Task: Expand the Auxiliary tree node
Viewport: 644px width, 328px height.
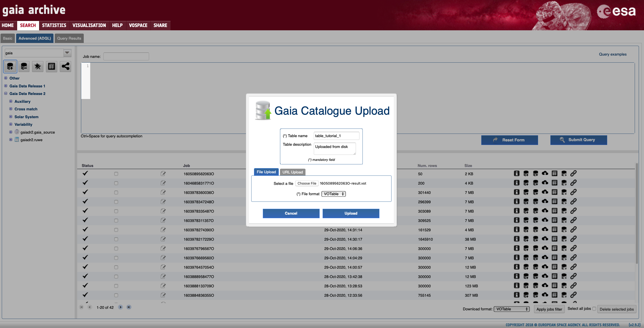Action: coord(11,101)
